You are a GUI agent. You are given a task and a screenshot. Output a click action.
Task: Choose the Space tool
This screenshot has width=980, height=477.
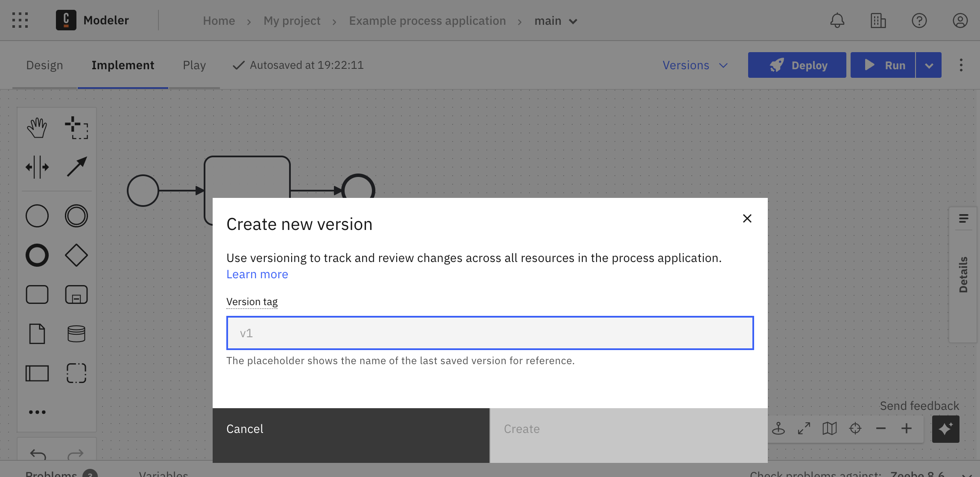[37, 167]
